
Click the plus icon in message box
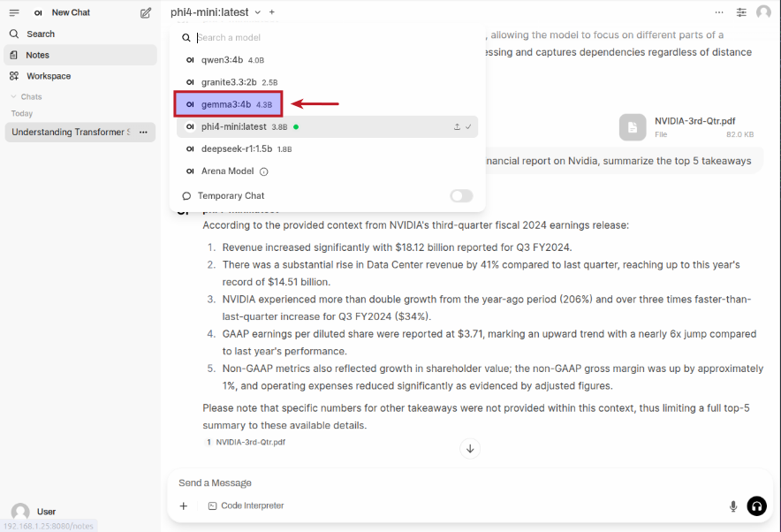(184, 506)
